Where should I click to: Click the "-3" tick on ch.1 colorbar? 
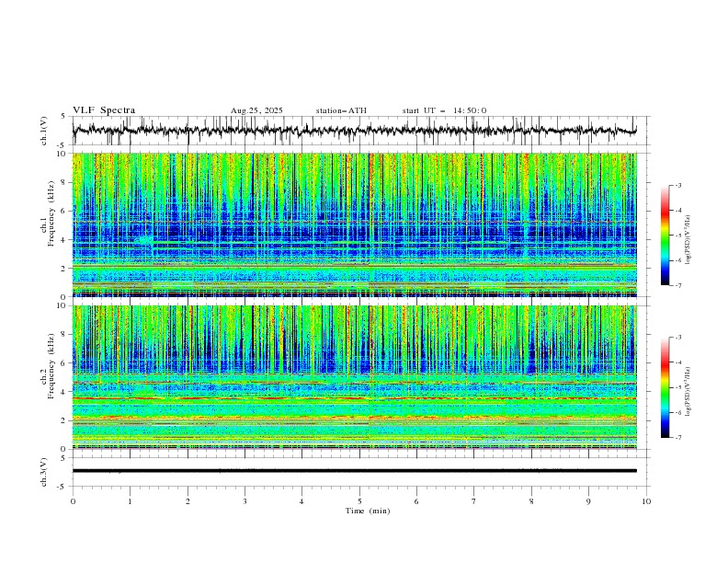[677, 186]
